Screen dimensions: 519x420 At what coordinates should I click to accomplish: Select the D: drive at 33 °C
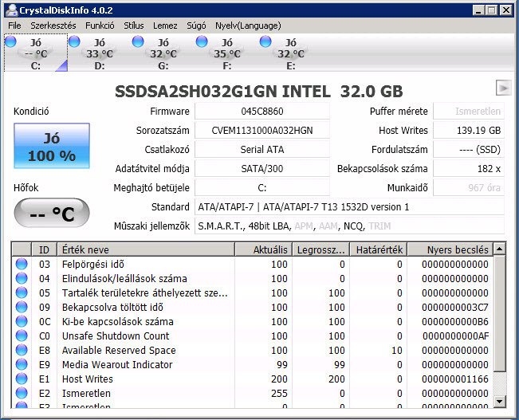tap(100, 53)
